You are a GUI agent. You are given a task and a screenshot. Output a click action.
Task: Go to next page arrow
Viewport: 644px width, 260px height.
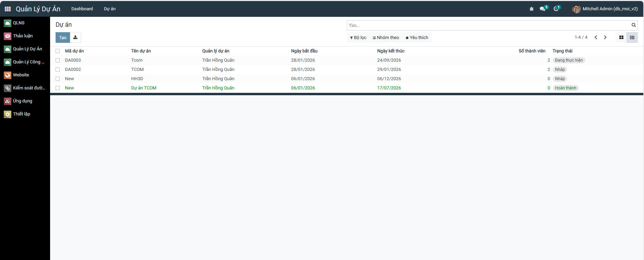click(x=605, y=37)
